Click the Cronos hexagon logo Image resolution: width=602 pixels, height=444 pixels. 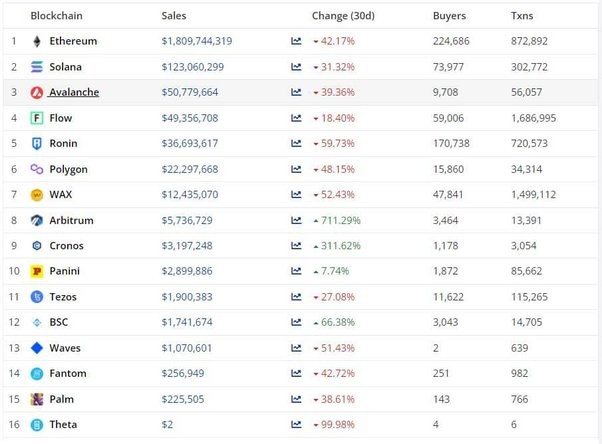point(37,245)
